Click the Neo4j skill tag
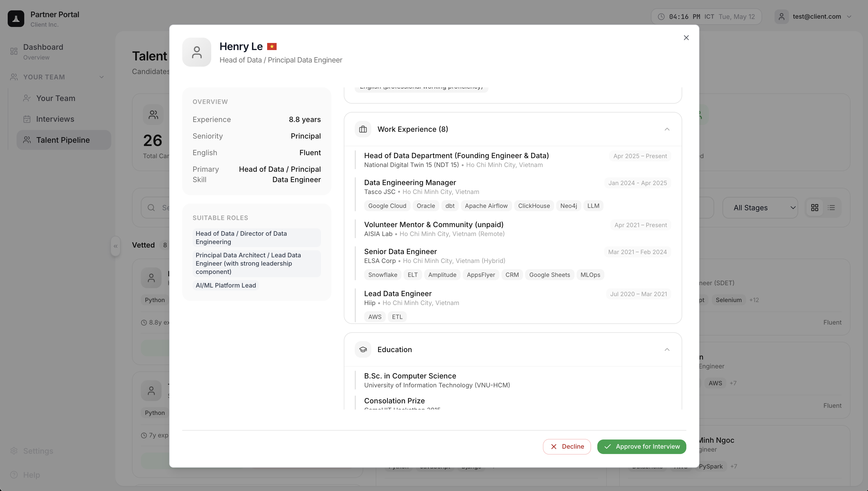This screenshot has height=491, width=868. coord(568,206)
